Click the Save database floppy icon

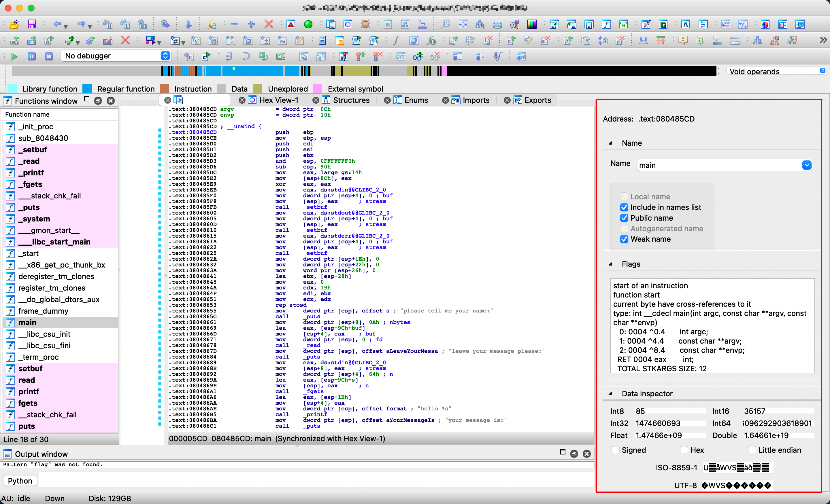point(32,24)
